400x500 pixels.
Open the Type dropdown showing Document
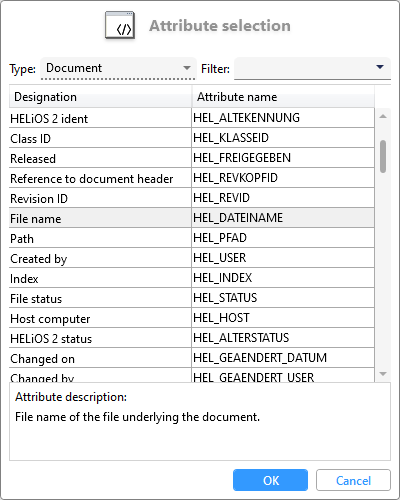click(x=118, y=68)
